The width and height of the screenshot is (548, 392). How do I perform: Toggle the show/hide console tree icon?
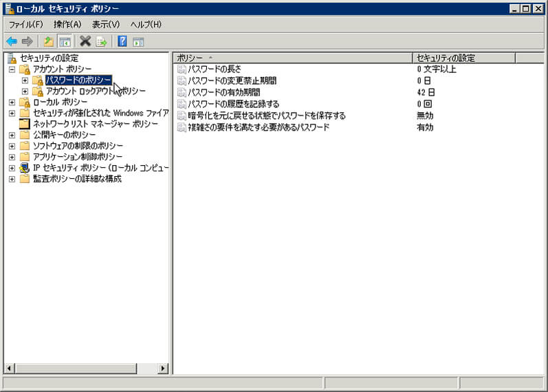click(x=65, y=42)
